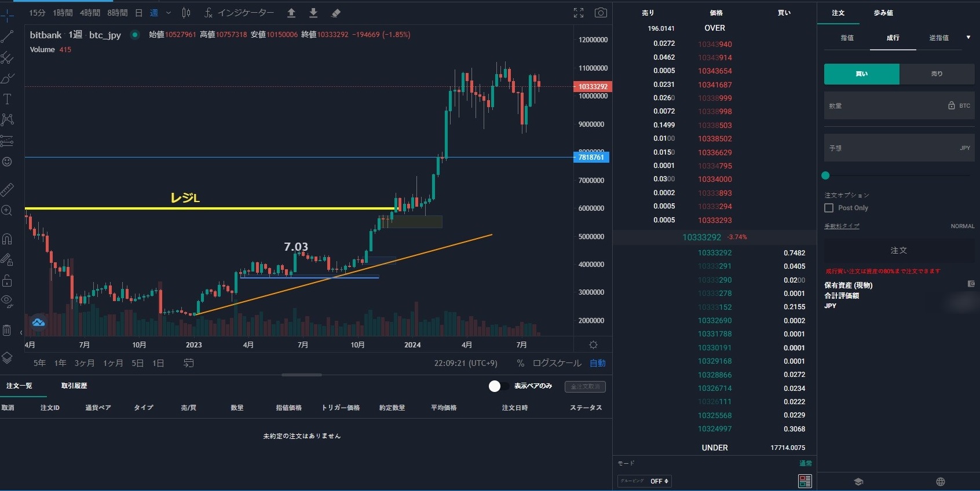Hide all drawings with the eye icon

tap(7, 301)
